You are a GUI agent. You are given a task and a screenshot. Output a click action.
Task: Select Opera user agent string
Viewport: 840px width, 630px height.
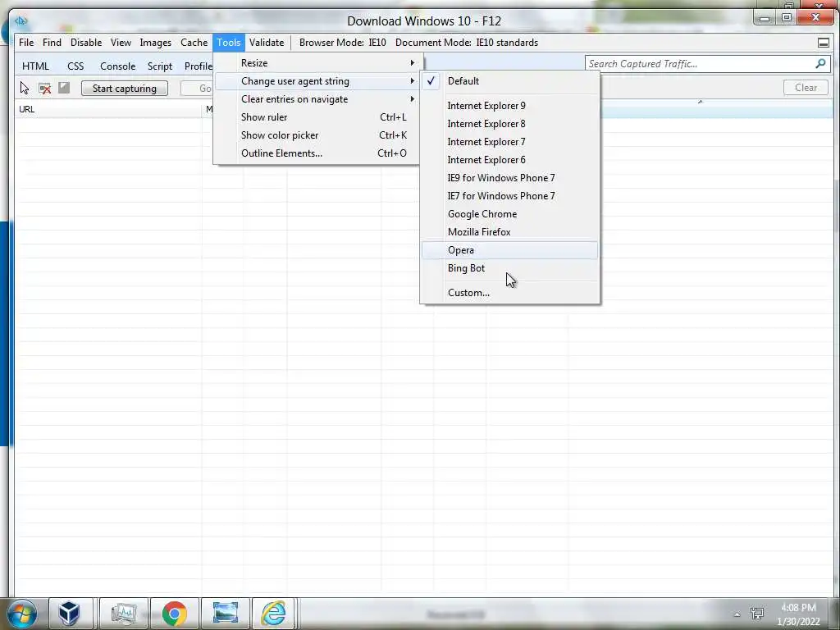pos(509,250)
